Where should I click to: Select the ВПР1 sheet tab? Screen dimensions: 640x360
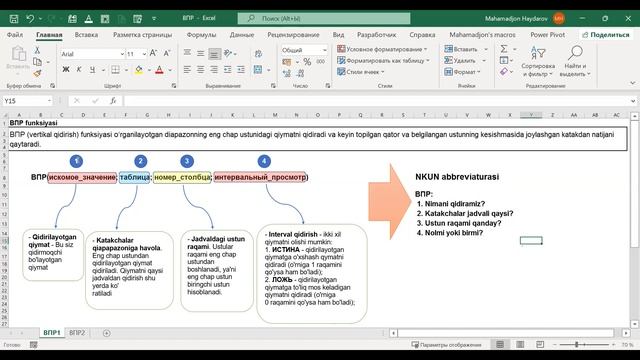(52, 333)
